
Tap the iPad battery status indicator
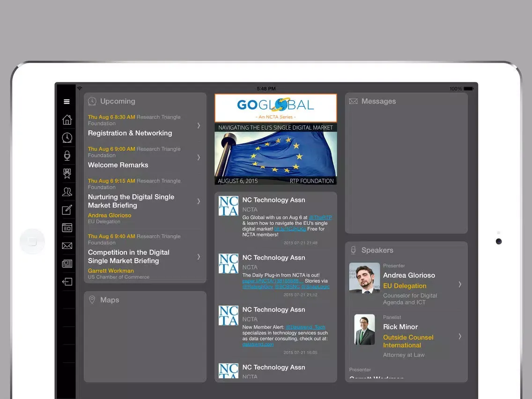[468, 89]
